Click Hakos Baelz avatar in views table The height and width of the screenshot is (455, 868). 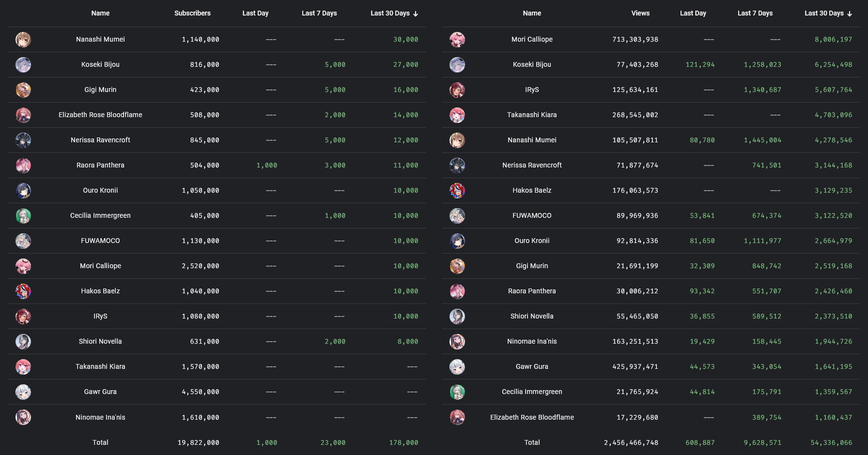point(457,191)
